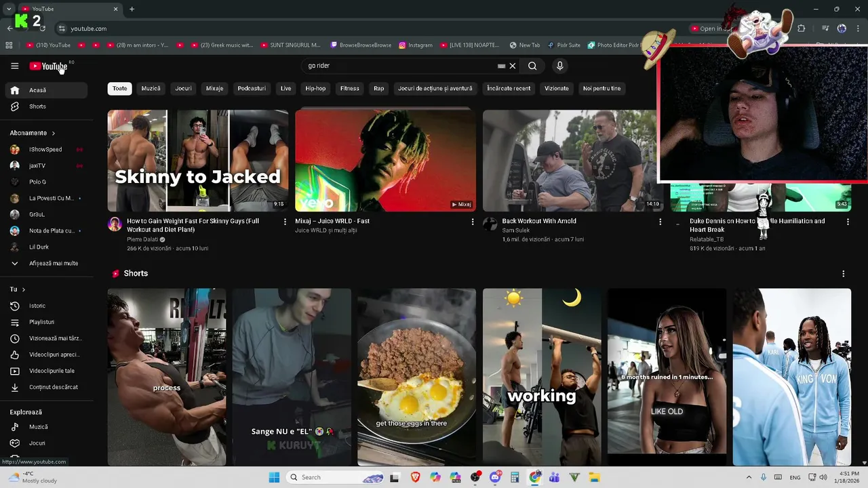
Task: Open Discord from the taskbar
Action: [x=495, y=477]
